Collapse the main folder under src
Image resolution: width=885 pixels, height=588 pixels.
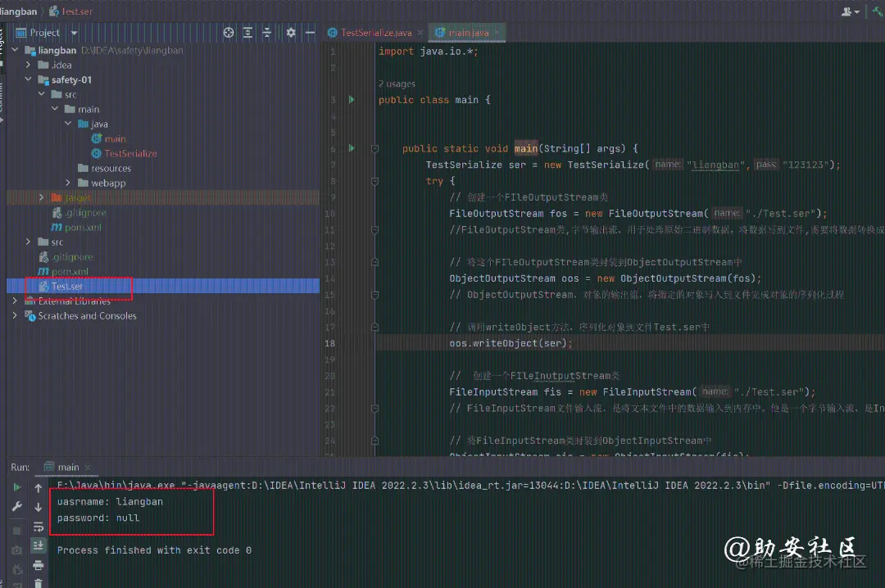tap(55, 109)
